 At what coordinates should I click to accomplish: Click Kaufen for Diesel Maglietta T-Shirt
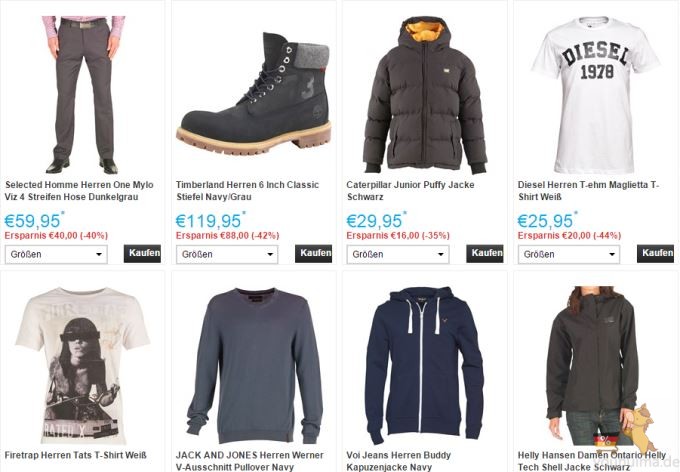coord(655,253)
